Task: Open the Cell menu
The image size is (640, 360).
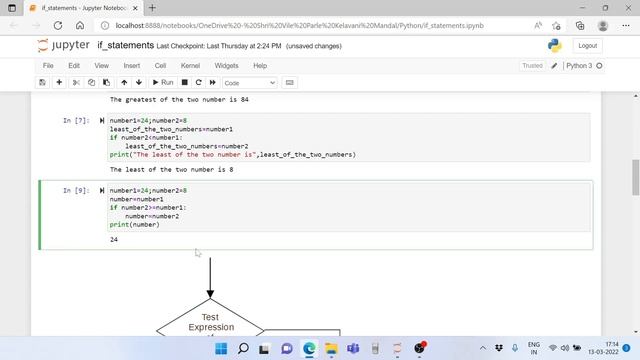Action: coord(160,66)
